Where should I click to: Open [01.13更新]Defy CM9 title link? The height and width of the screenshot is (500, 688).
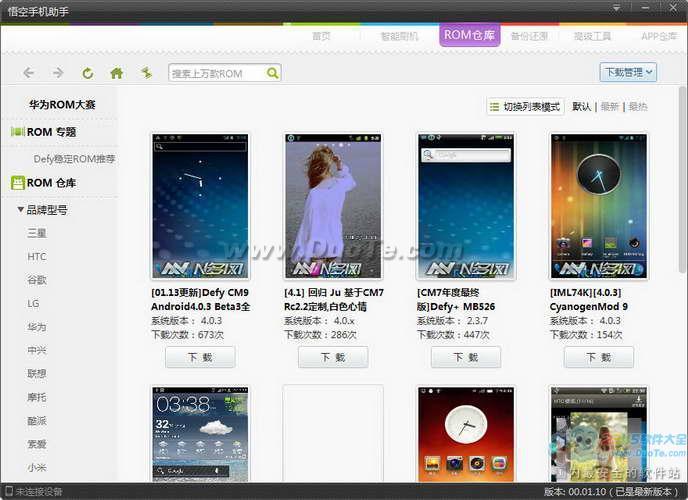click(x=201, y=300)
